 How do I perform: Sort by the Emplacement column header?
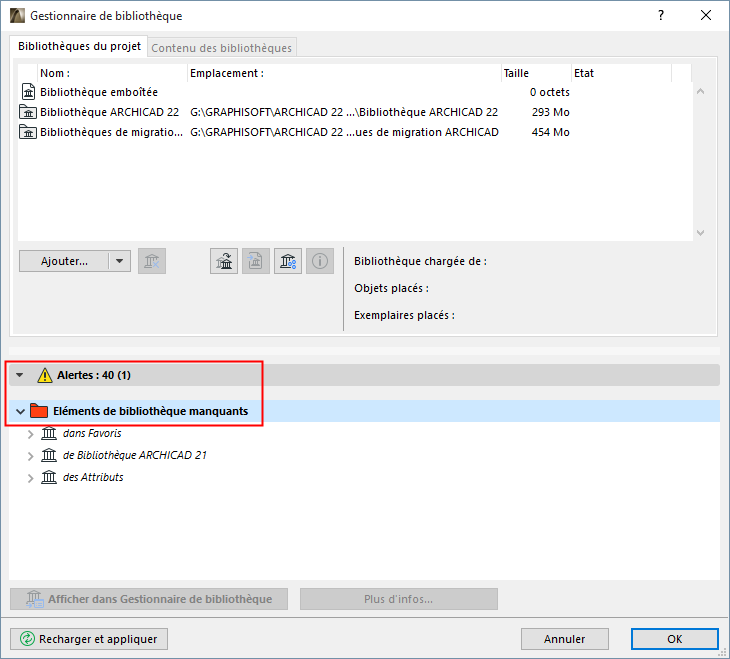345,73
